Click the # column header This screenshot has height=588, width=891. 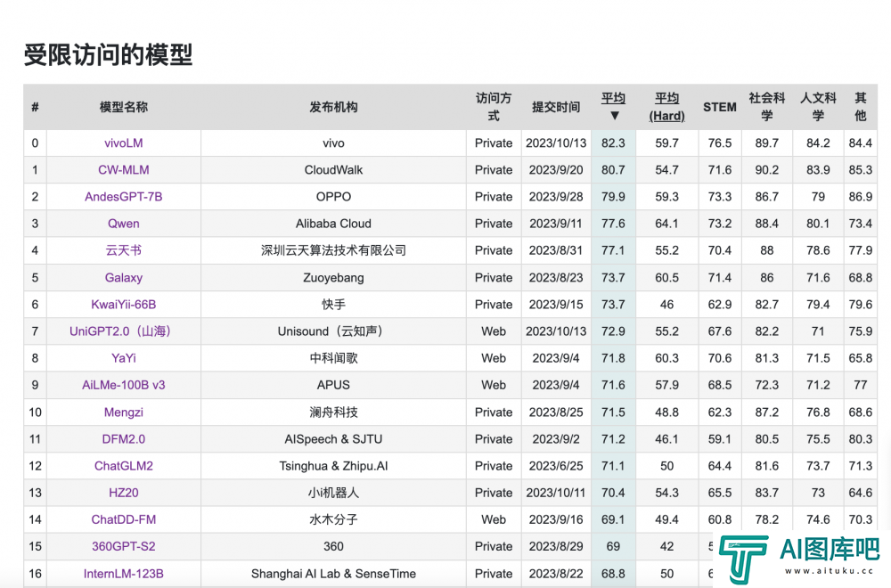[x=36, y=107]
